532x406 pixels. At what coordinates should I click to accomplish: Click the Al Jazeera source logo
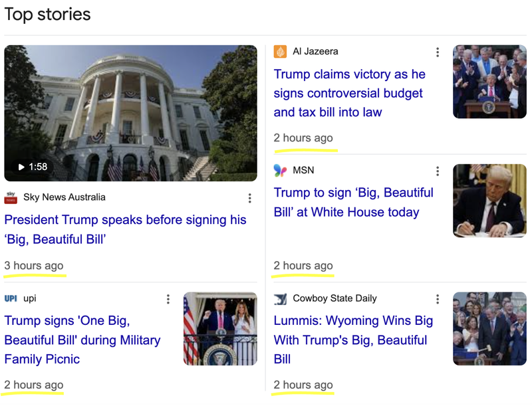pyautogui.click(x=281, y=52)
